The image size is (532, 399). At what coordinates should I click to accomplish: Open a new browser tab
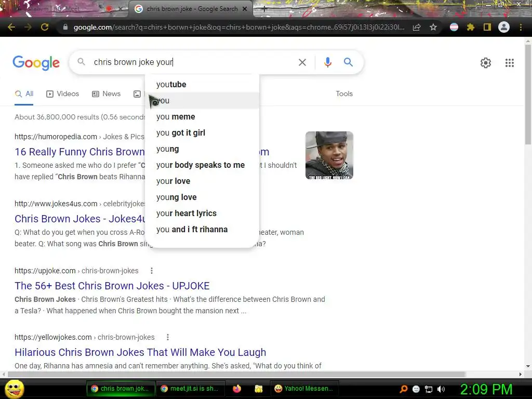click(x=264, y=9)
